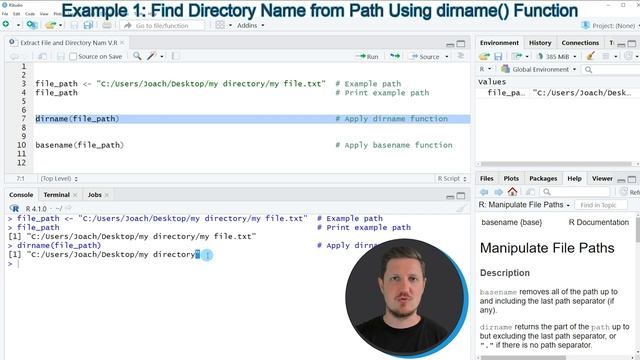
Task: Create a new file with the green plus icon
Action: point(6,25)
